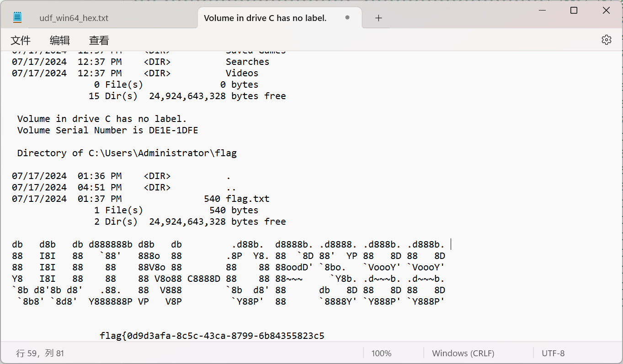Click the "Directory of C:\Users\Administrator\flag" line
This screenshot has height=364, width=623.
[127, 153]
